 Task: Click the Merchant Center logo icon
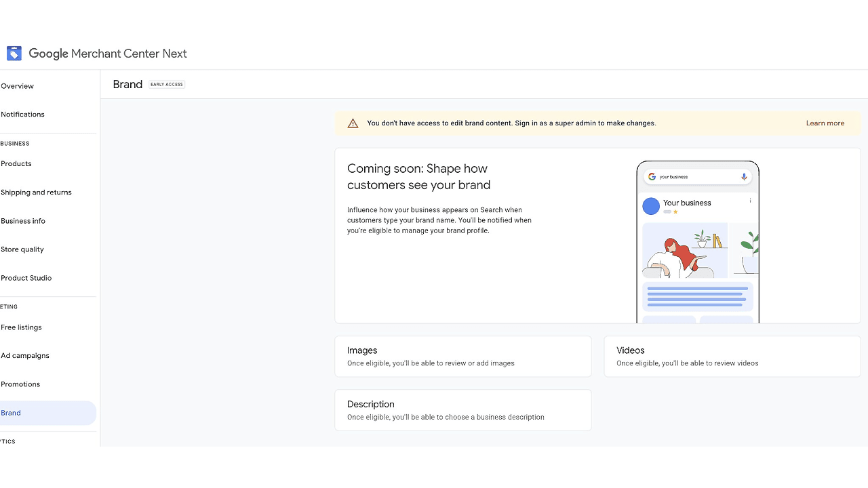click(14, 54)
